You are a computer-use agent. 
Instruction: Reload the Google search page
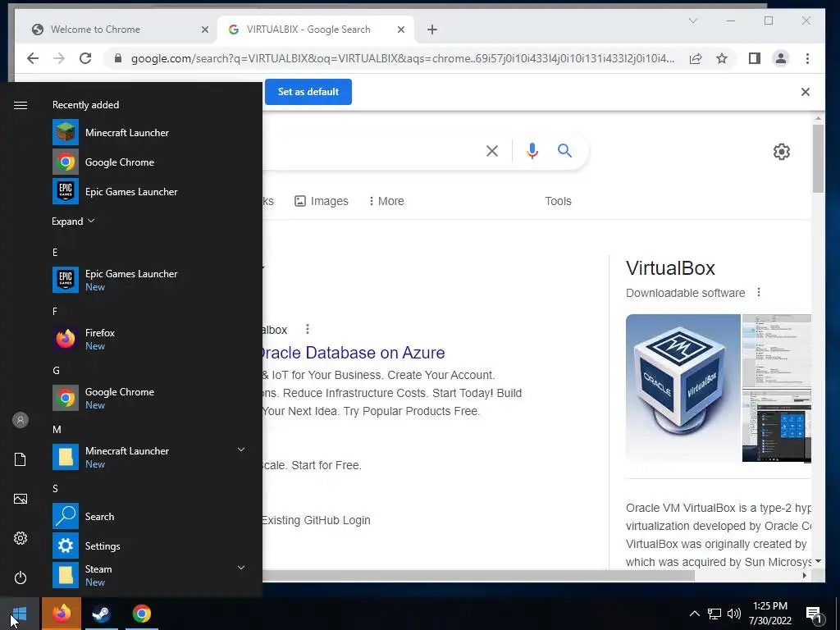click(85, 58)
